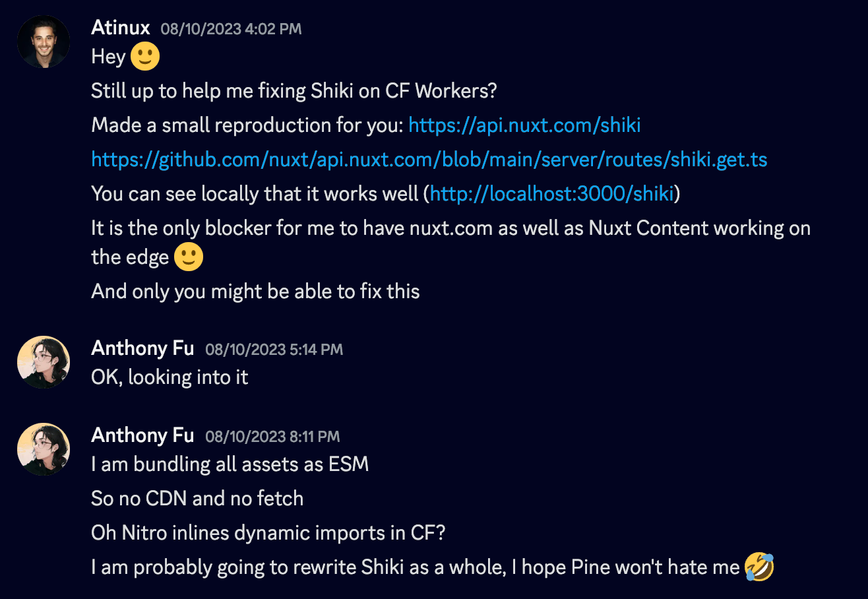Select the message text 'OK, looking into it'
The image size is (868, 599).
click(169, 377)
